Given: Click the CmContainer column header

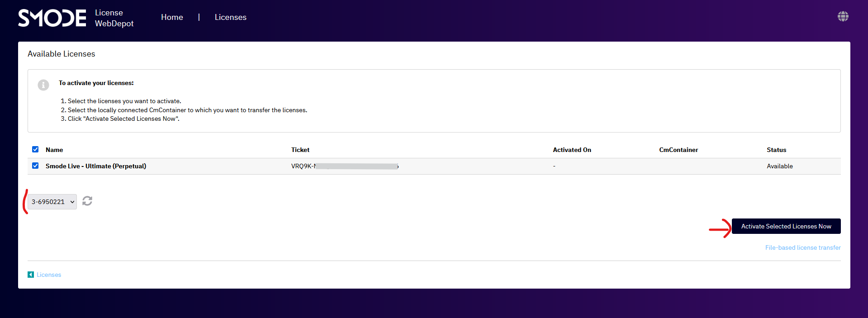Looking at the screenshot, I should [678, 150].
